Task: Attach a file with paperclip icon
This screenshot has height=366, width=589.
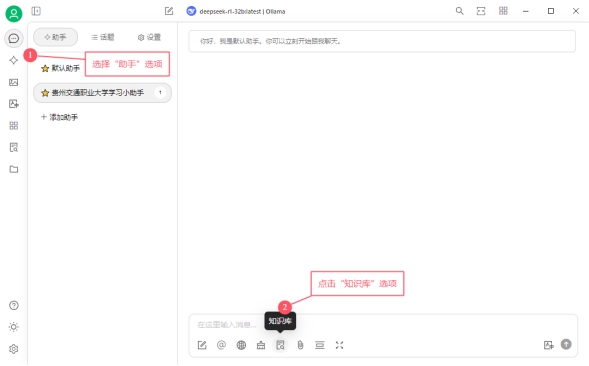Action: pyautogui.click(x=300, y=345)
